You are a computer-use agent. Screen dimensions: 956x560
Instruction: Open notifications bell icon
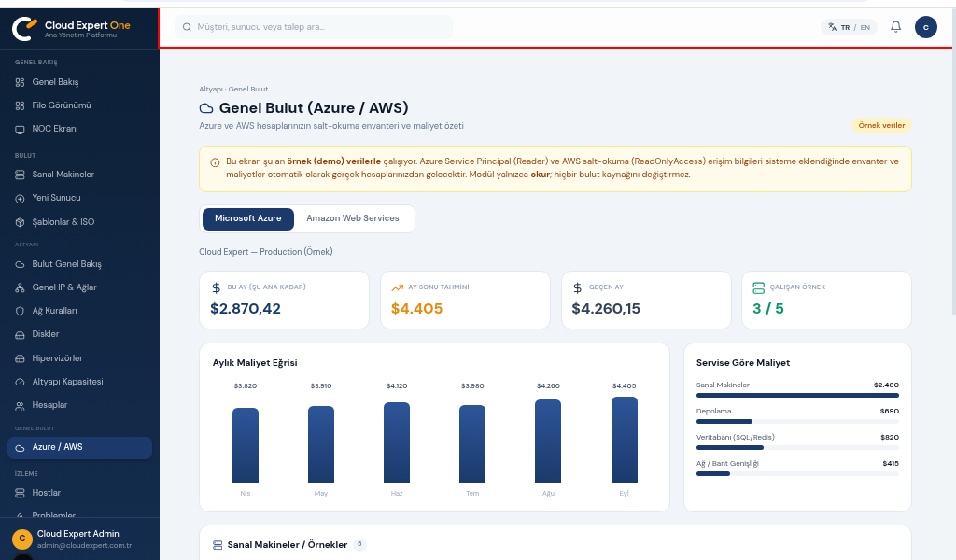click(x=895, y=27)
